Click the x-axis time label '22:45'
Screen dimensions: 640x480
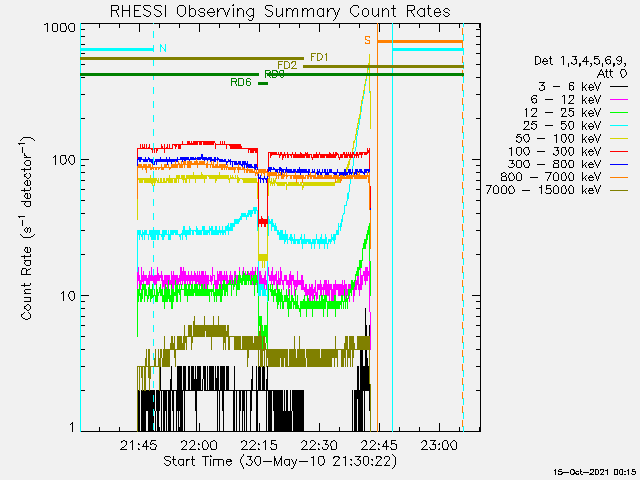[x=379, y=445]
